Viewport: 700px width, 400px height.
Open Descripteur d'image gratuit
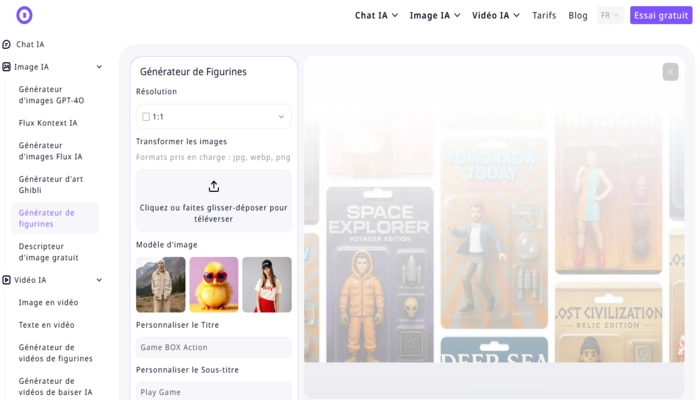(x=48, y=252)
